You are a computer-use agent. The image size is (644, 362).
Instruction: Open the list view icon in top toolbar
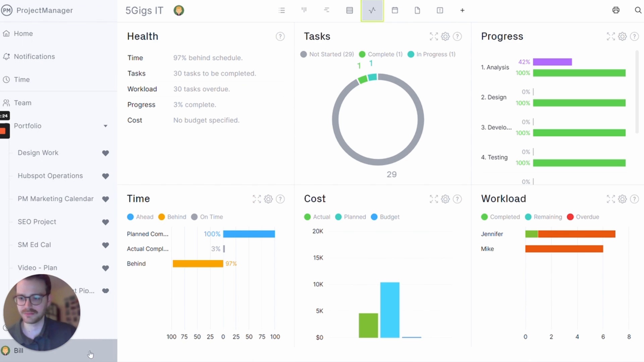(282, 10)
